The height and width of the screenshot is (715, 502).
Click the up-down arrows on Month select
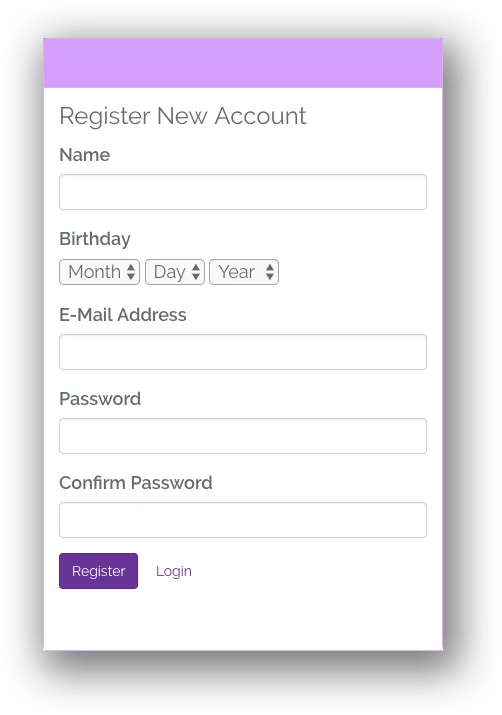coord(131,272)
